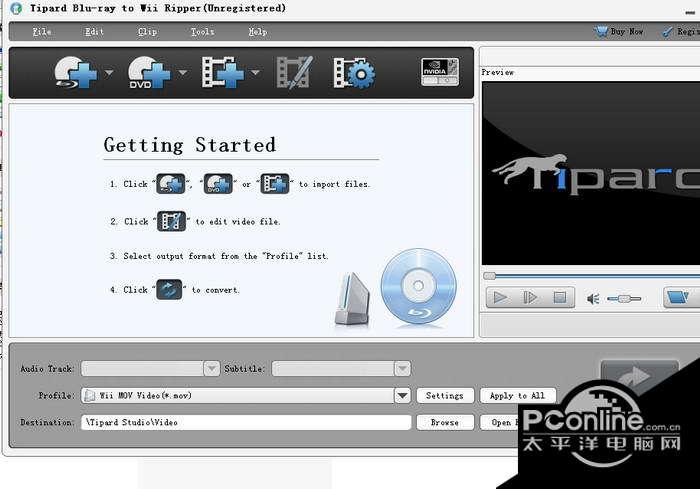Mute audio with the speaker icon

593,298
